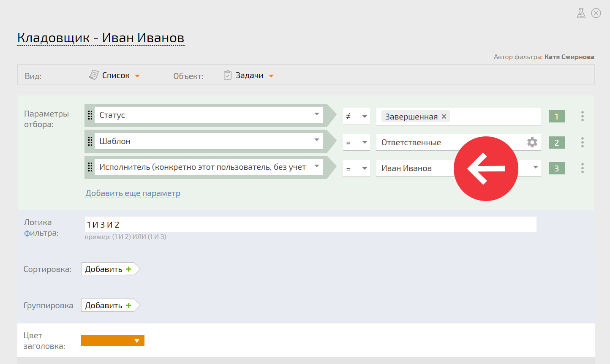Click the green plus in Сортировка Добавить
This screenshot has height=364, width=610.
coord(129,269)
